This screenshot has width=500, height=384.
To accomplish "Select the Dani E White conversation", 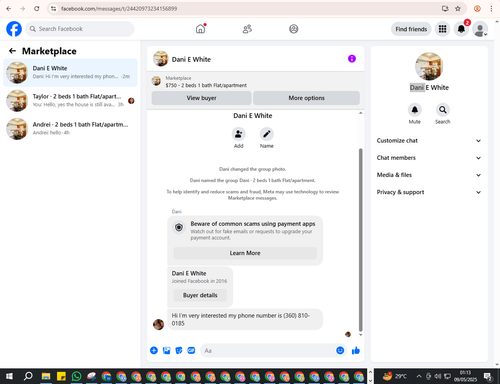I will (70, 72).
